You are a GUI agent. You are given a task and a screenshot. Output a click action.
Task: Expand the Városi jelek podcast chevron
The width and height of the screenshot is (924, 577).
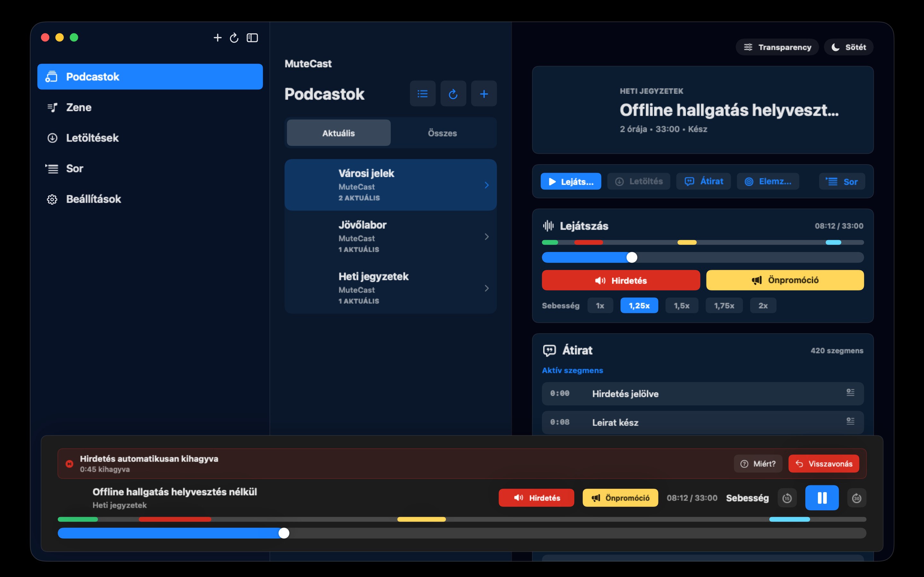coord(486,185)
